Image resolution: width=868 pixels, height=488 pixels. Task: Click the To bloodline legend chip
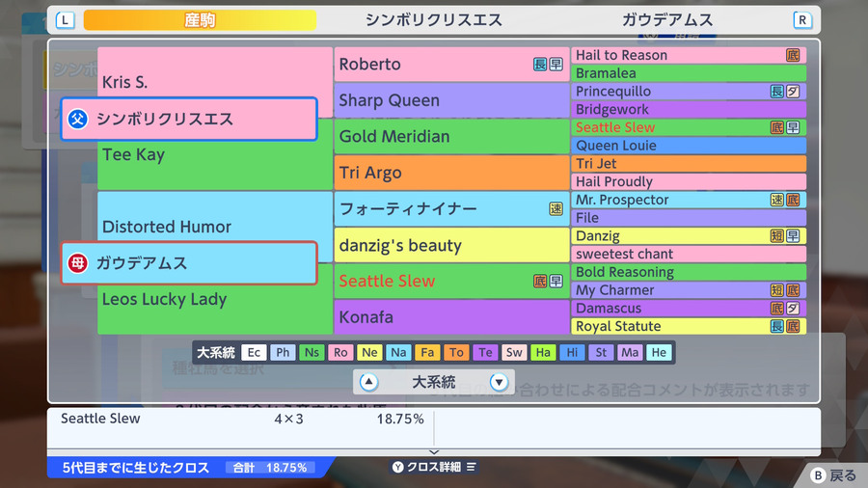(x=457, y=352)
